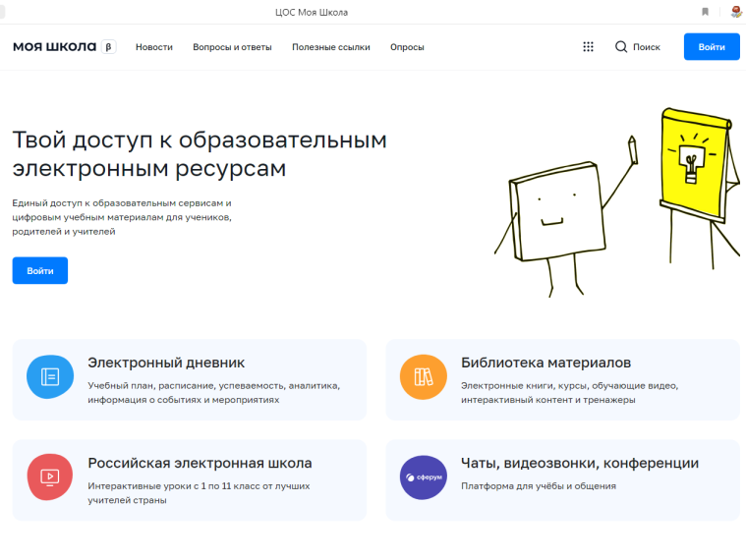The height and width of the screenshot is (560, 746).
Task: Open Чаты, видеозвонки, конференции card title
Action: (x=580, y=463)
